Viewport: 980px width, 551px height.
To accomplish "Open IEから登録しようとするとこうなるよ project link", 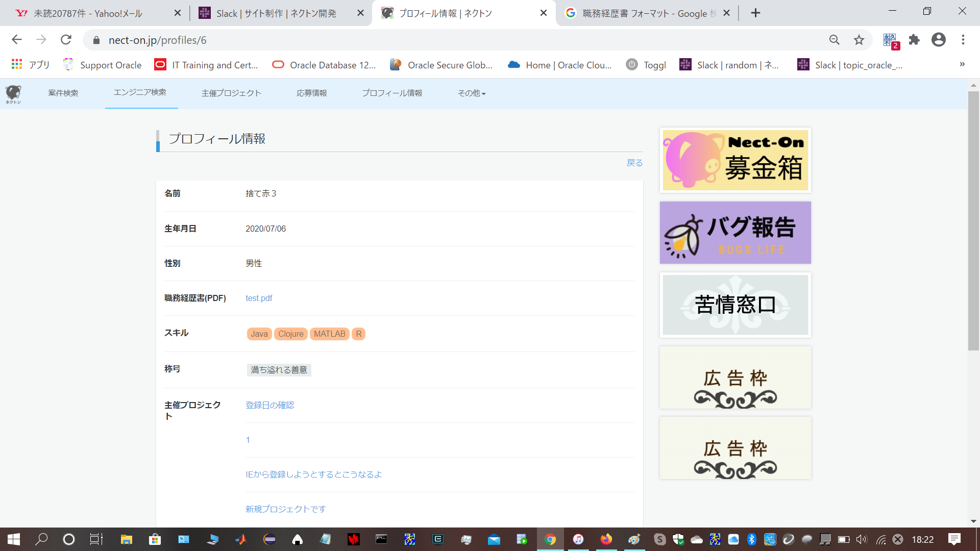I will click(x=314, y=474).
